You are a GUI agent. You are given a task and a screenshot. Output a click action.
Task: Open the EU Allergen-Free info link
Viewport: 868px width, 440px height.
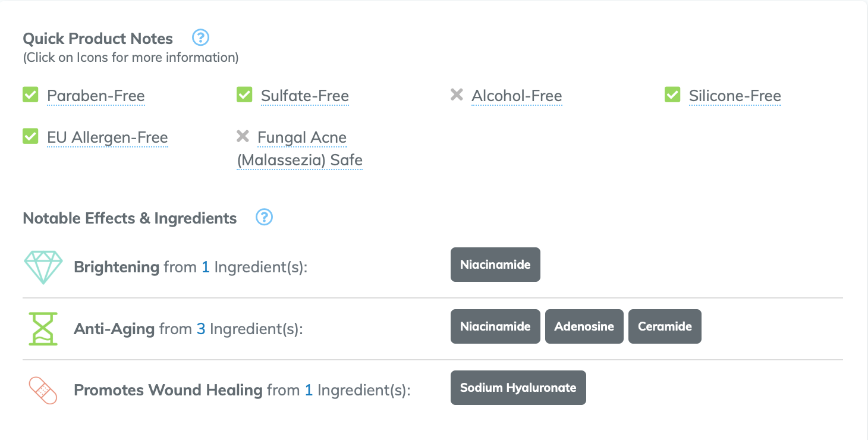108,137
